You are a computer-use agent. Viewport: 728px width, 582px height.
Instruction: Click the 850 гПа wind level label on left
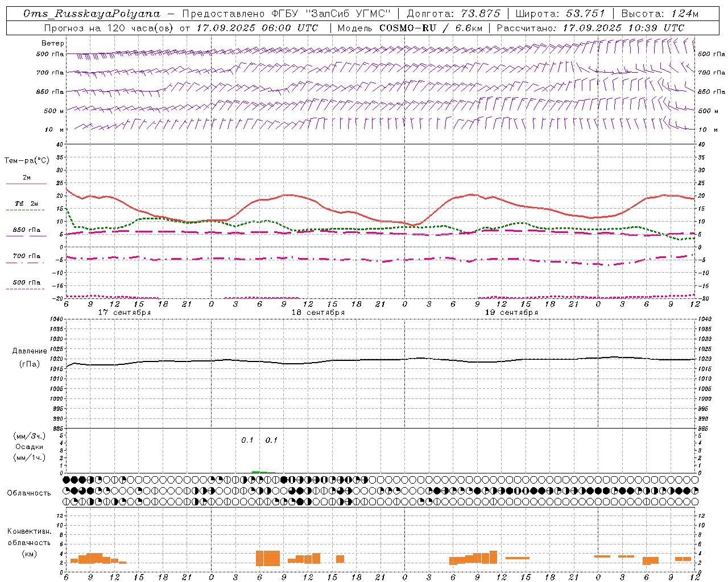50,92
